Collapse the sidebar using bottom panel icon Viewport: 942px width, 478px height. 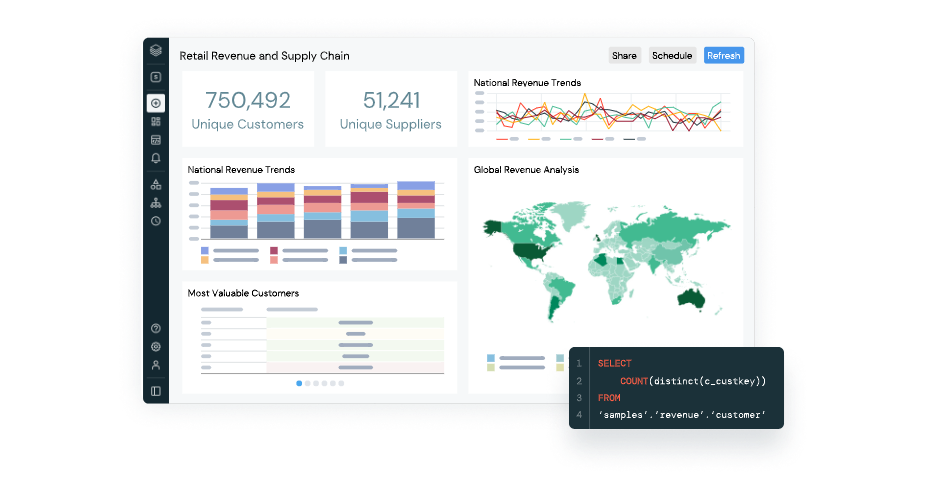click(x=155, y=390)
